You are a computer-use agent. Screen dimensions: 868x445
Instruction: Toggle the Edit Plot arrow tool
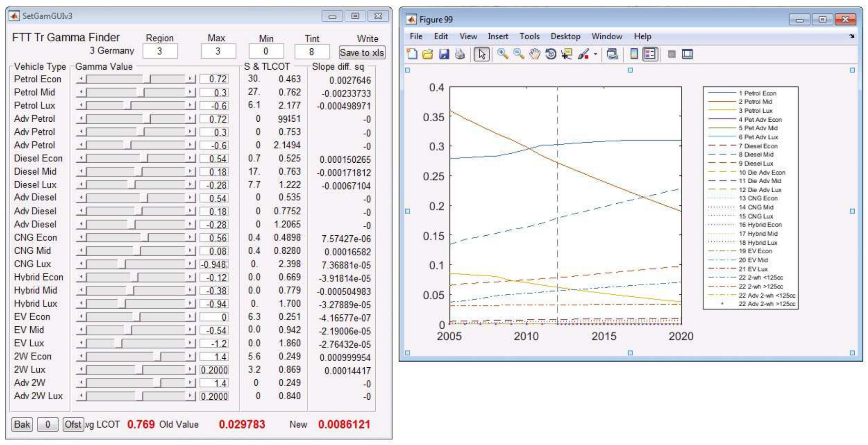(482, 54)
